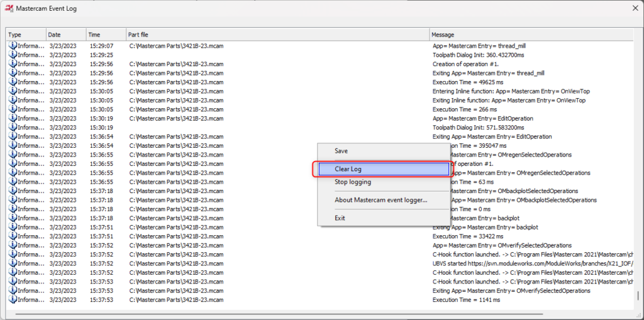Select message 'UBVS started https://svn.moduleworks.com'

[532, 263]
